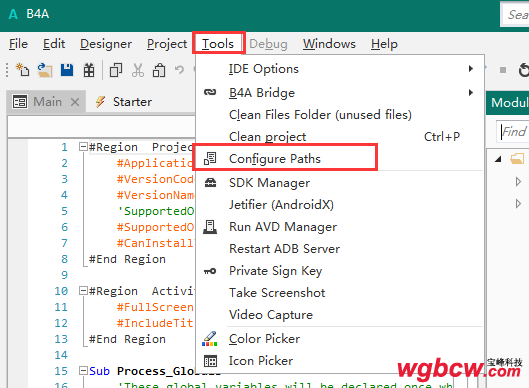Click the Open project toolbar icon

[x=45, y=70]
